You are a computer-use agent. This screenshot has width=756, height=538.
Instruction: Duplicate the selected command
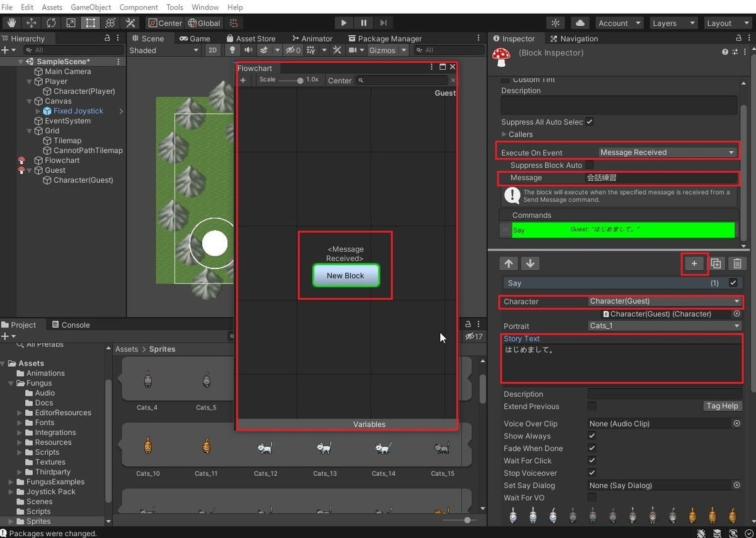click(x=716, y=263)
